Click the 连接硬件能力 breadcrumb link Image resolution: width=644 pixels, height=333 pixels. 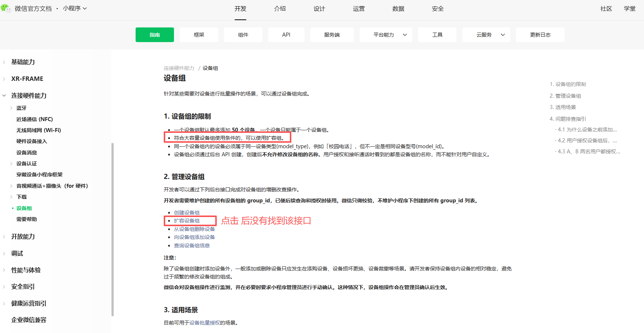tap(179, 68)
